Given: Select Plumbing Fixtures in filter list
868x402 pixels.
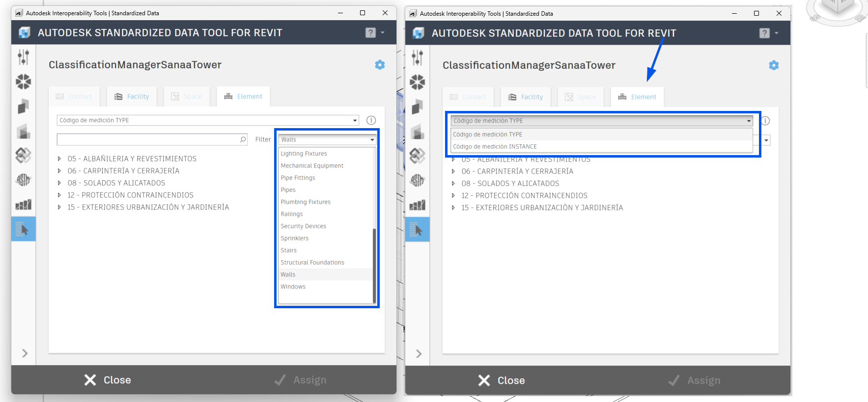Looking at the screenshot, I should click(x=326, y=202).
